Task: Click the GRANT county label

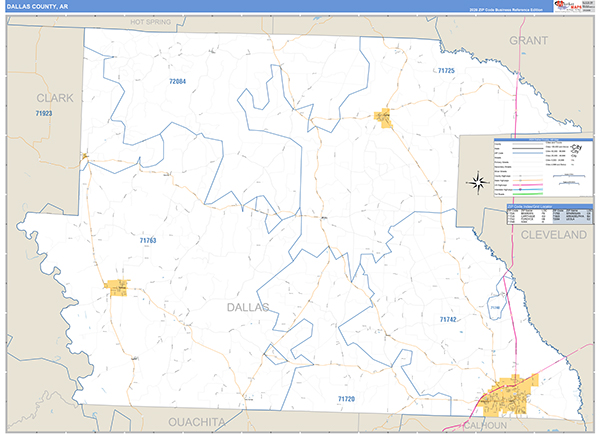Action: point(528,40)
